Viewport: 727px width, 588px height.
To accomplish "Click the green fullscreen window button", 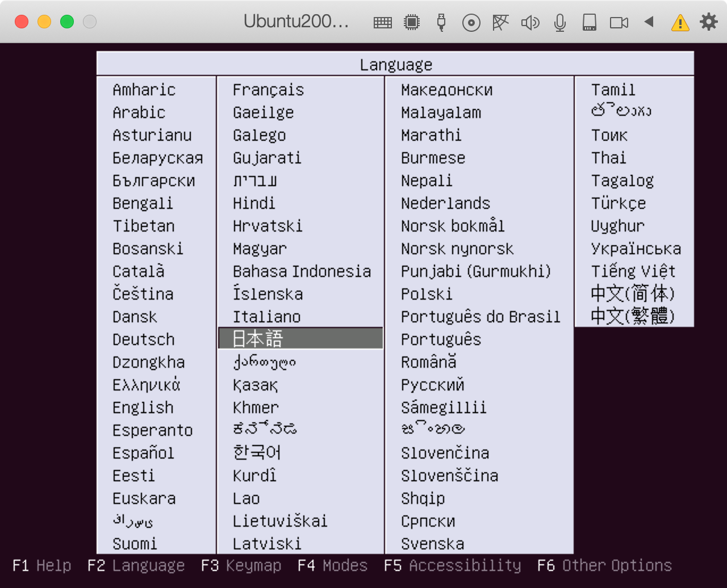I will (x=67, y=22).
